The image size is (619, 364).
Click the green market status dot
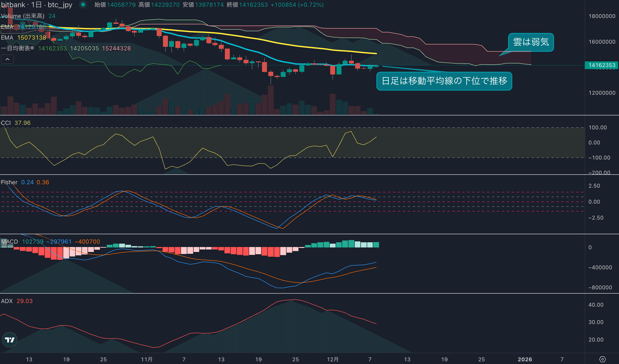(83, 4)
